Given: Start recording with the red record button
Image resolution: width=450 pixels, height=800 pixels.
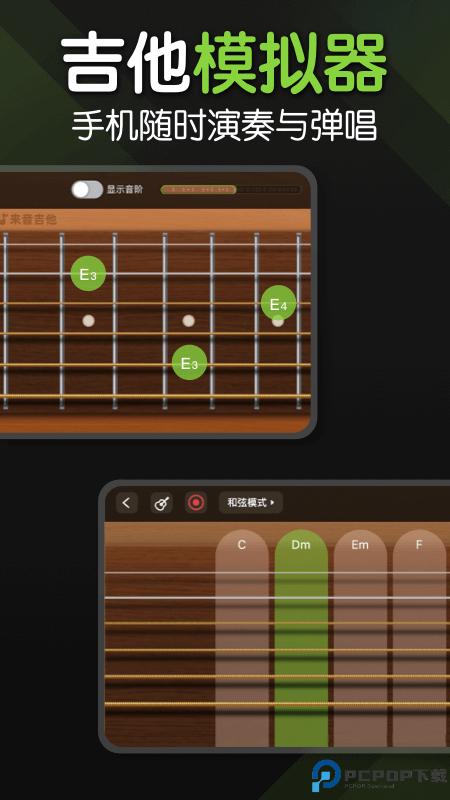Looking at the screenshot, I should 196,503.
